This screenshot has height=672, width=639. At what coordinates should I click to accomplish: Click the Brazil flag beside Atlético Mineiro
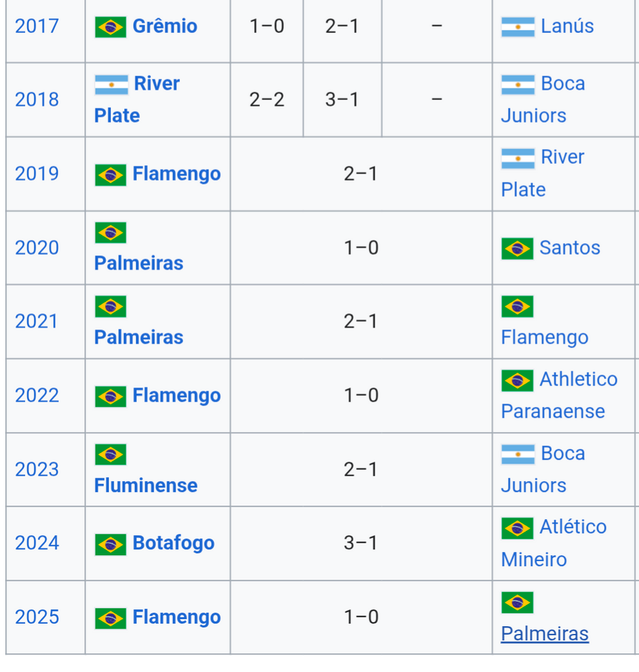click(517, 528)
